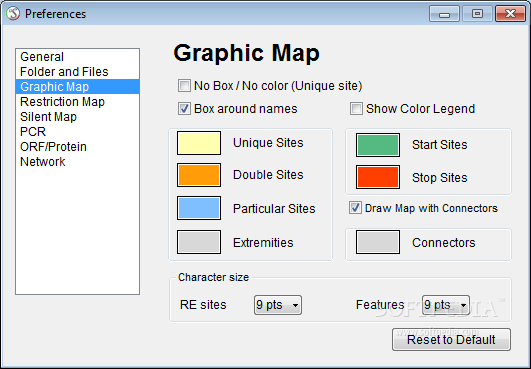This screenshot has width=531, height=369.
Task: Disable Draw Map with Connectors
Action: coord(355,208)
